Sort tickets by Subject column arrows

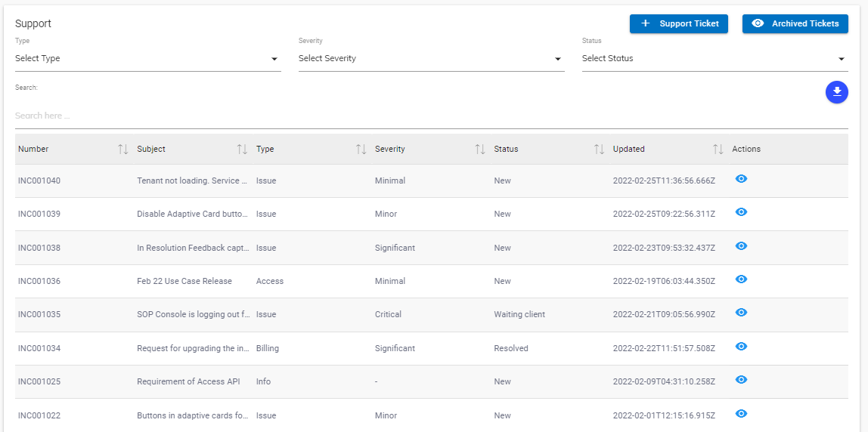[x=242, y=150]
